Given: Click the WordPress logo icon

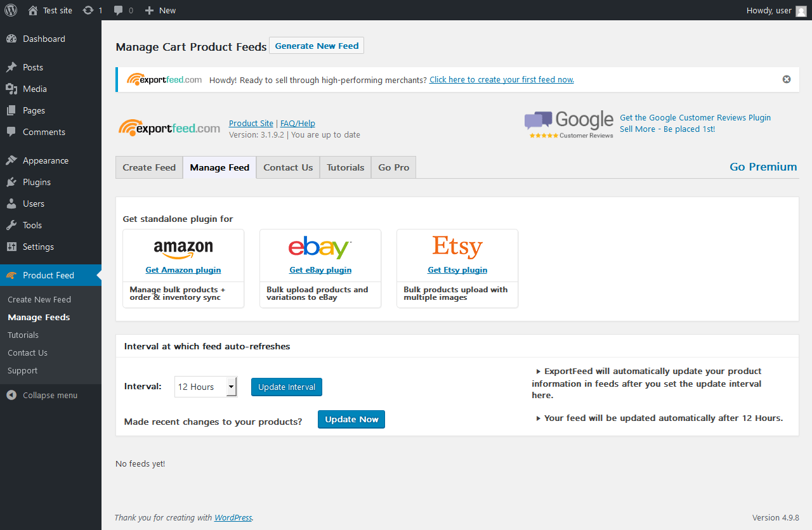Looking at the screenshot, I should (x=11, y=10).
